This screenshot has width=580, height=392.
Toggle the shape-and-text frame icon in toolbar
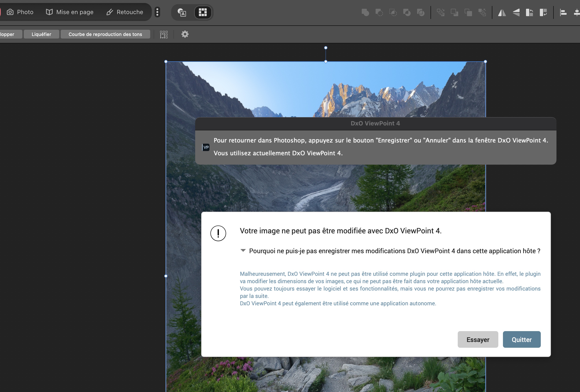[182, 12]
